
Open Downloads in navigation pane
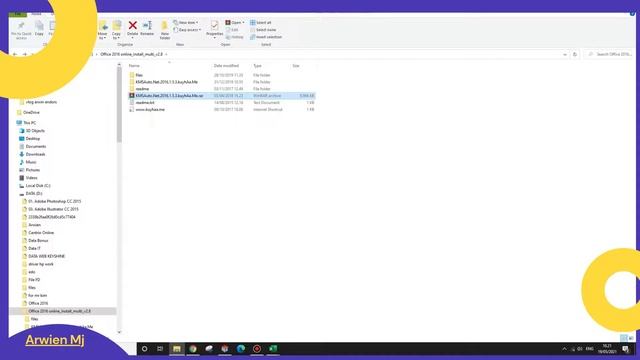32,154
